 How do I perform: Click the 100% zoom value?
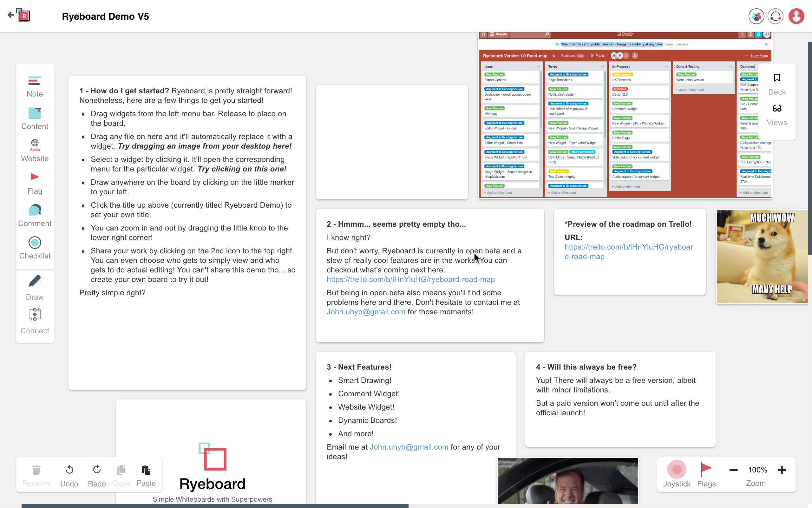(757, 470)
